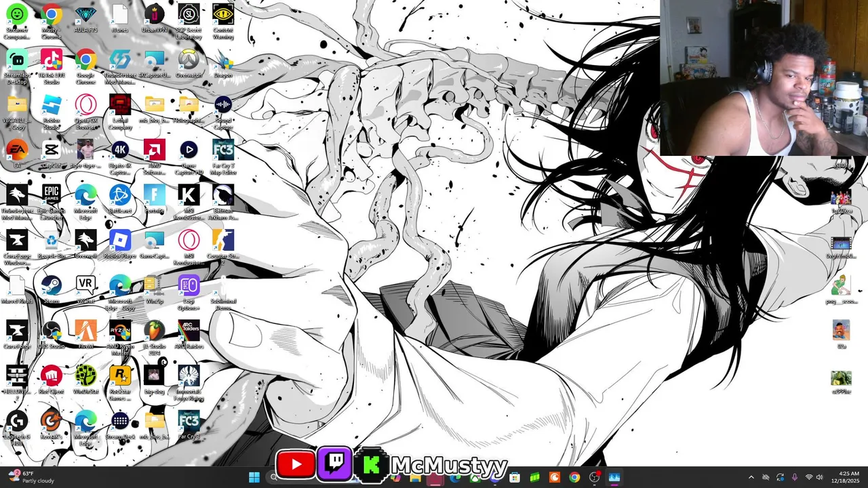
Task: Launch the Google Chrome shortcut
Action: click(85, 66)
